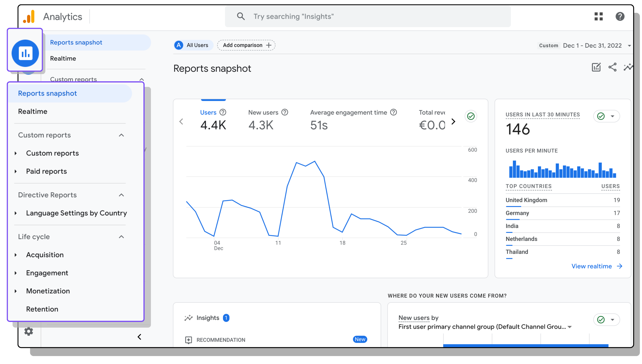This screenshot has height=364, width=642.
Task: Click green check status on New users card
Action: (x=601, y=320)
